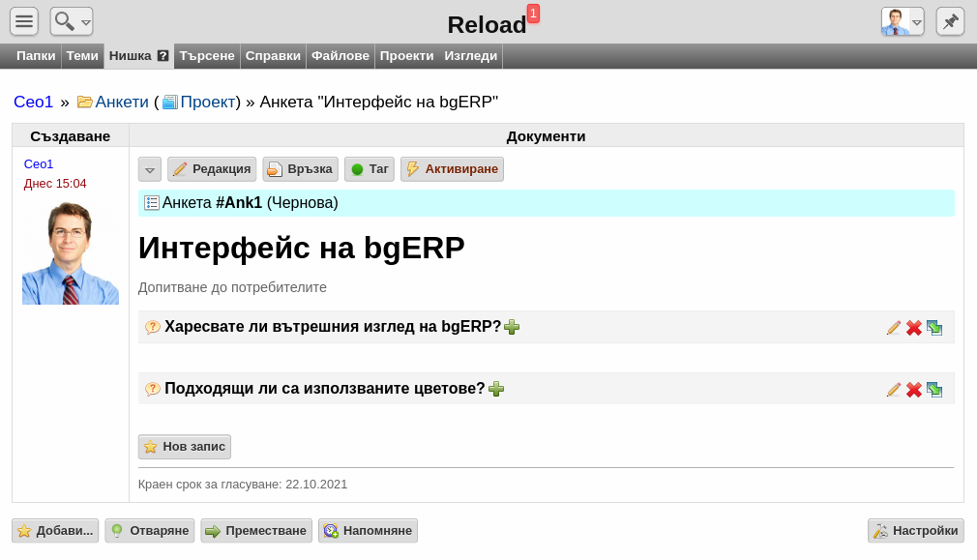Click the Интерфейс на bgERP heading
The height and width of the screenshot is (560, 977).
pyautogui.click(x=302, y=248)
